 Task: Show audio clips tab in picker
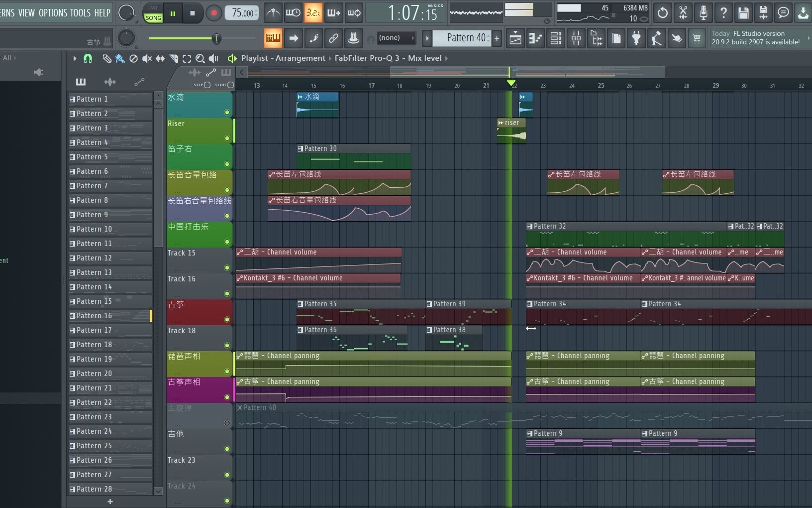[110, 82]
